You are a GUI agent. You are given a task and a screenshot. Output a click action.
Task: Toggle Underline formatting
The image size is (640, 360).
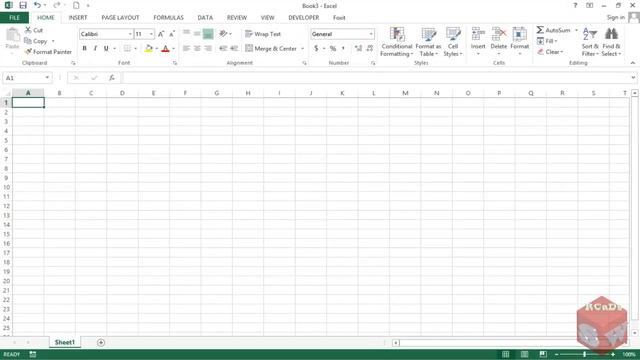(x=106, y=49)
